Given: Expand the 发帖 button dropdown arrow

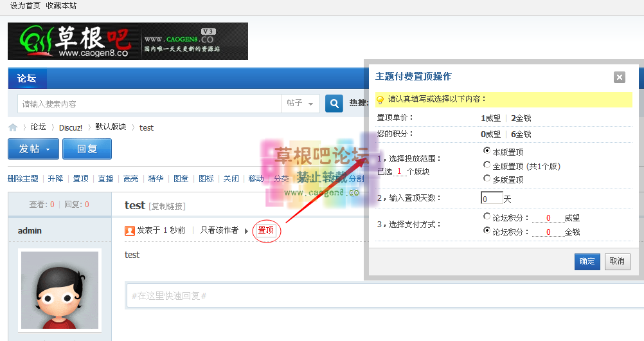Looking at the screenshot, I should (x=48, y=149).
